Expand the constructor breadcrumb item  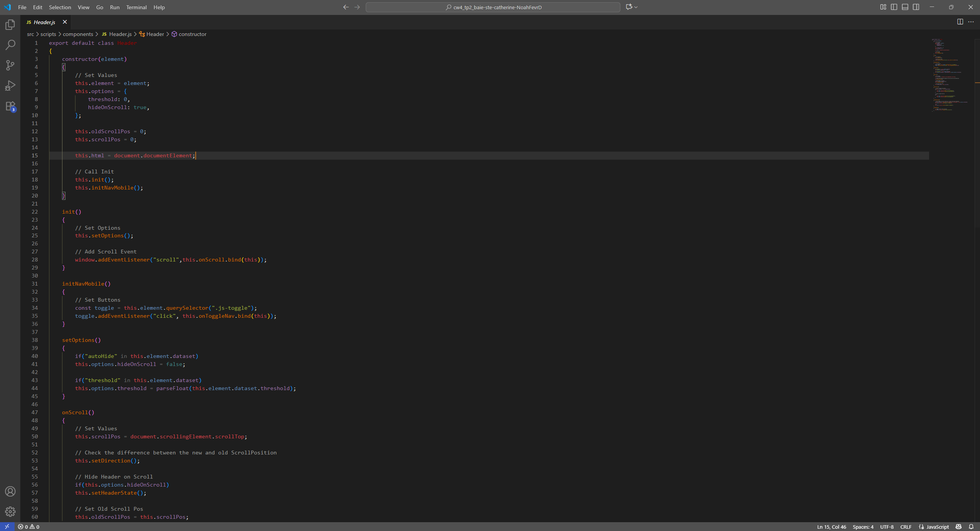(x=192, y=34)
